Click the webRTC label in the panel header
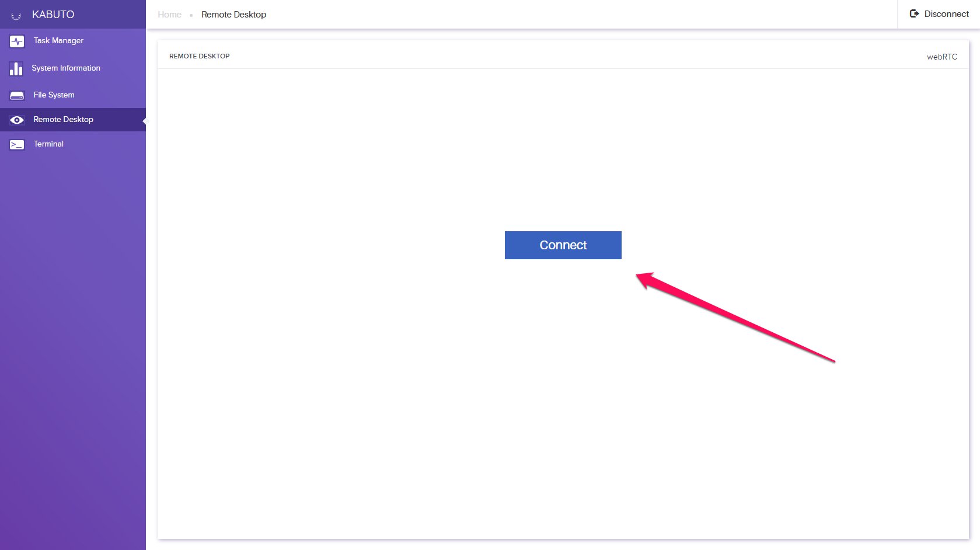This screenshot has width=980, height=550. tap(941, 57)
